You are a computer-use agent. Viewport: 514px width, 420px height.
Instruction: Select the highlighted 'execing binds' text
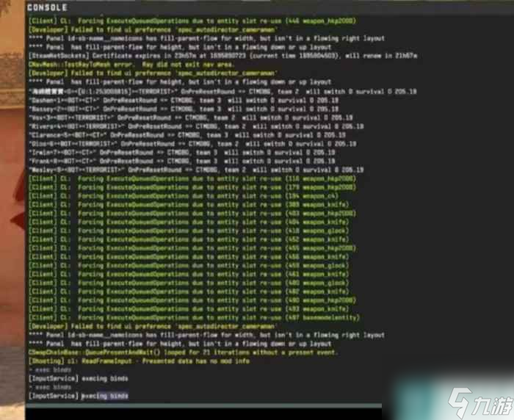pyautogui.click(x=104, y=396)
